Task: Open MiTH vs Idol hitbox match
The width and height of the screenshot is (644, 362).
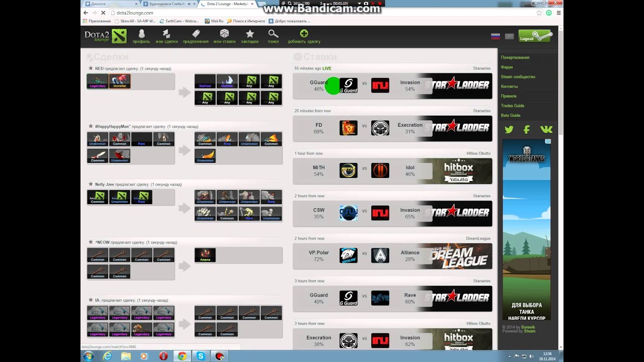Action: point(392,171)
